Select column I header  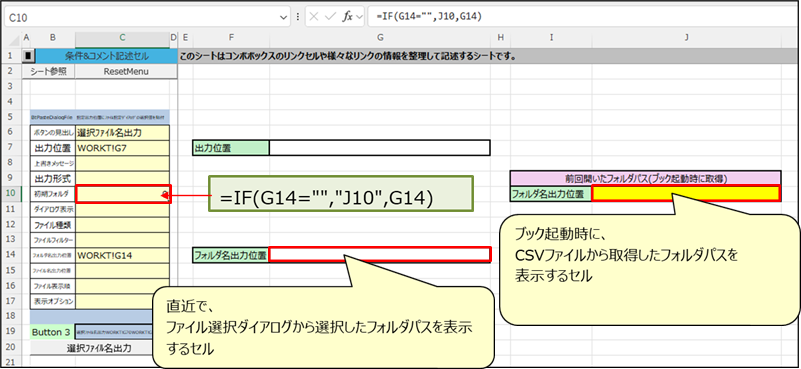click(x=551, y=37)
